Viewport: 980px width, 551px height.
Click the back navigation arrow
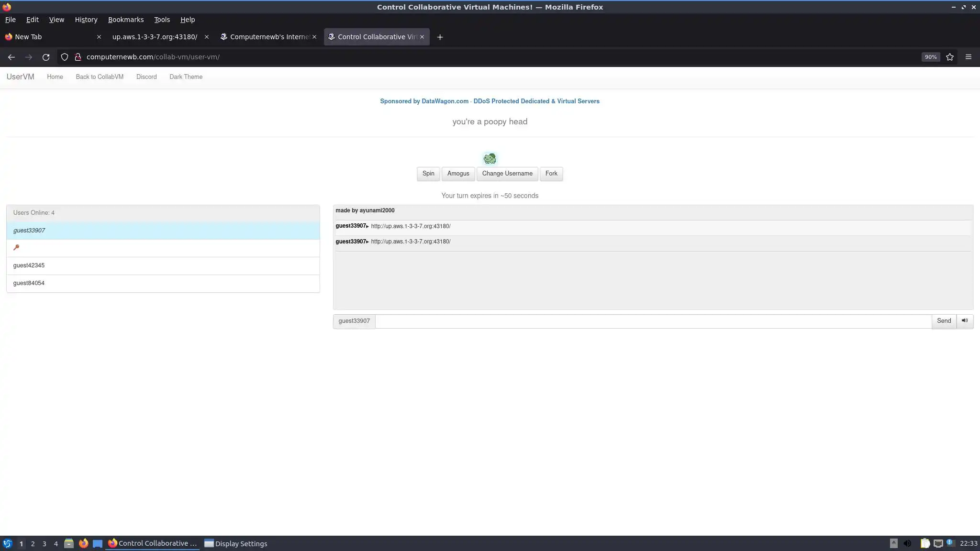click(11, 57)
